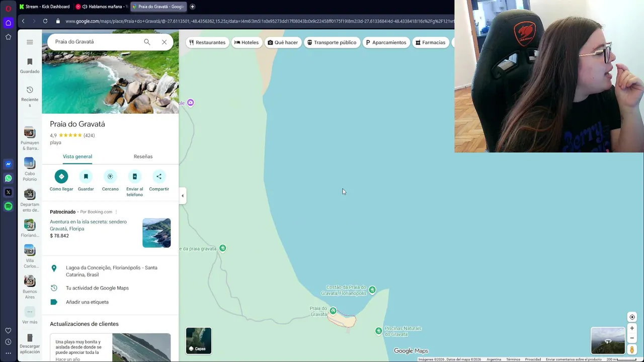Viewport: 644px width, 362px height.
Task: Open the Villa Carlos saved list
Action: [30, 257]
